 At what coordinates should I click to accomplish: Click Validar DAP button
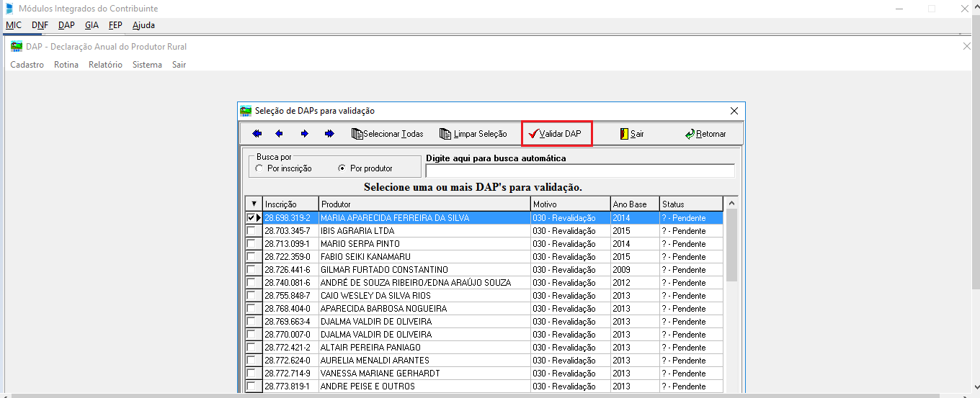click(x=556, y=134)
